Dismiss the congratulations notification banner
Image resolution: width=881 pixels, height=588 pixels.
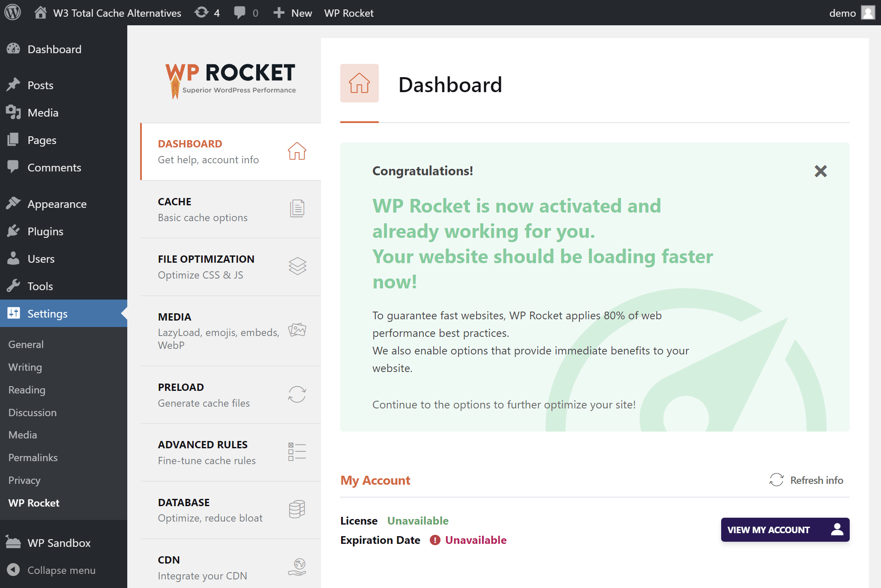click(821, 171)
